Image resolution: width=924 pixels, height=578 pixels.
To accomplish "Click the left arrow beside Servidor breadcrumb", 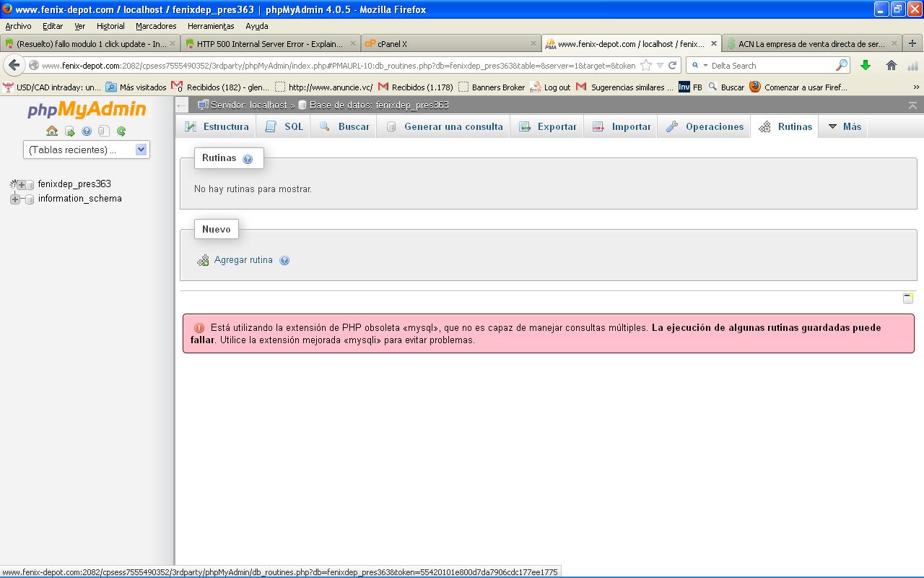I will [182, 105].
